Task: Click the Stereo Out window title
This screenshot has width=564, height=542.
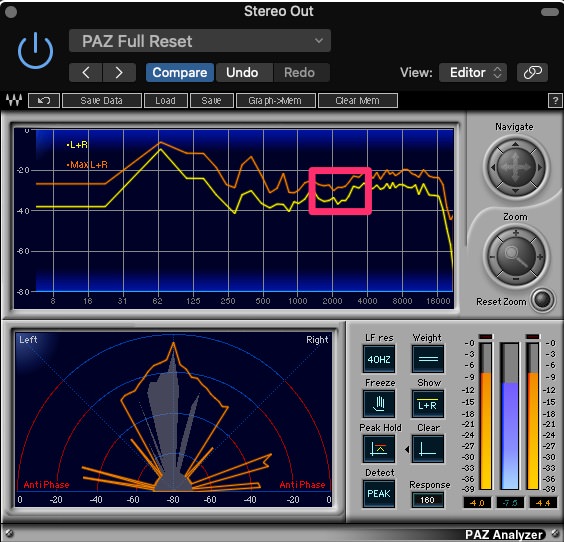Action: pos(279,11)
